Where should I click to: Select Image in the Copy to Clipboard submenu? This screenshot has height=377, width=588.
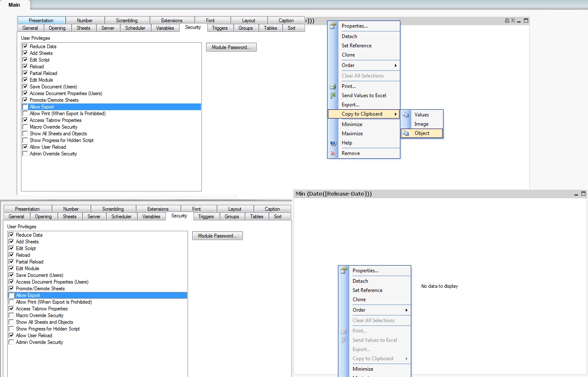point(422,124)
